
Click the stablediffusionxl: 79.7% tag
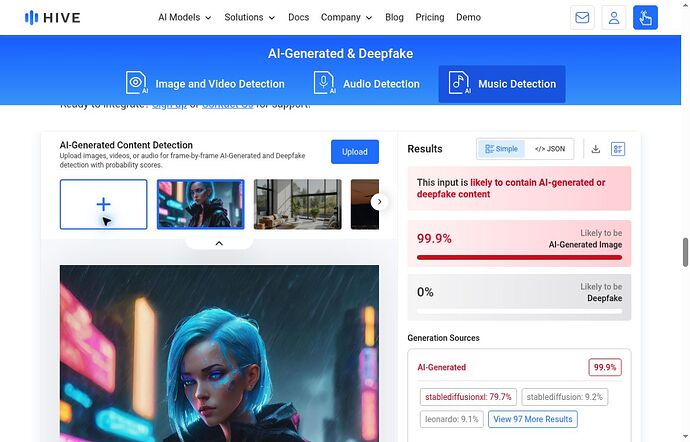pos(468,397)
